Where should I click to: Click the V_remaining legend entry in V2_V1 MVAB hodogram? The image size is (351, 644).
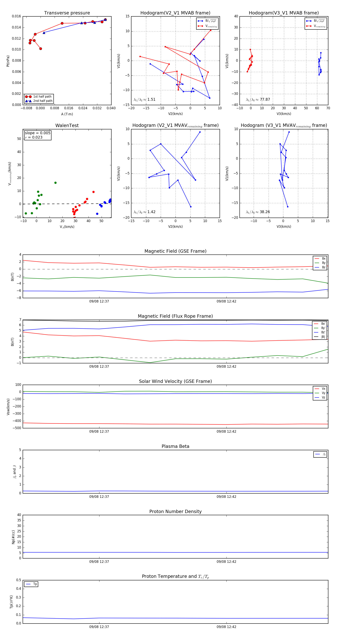click(x=207, y=26)
